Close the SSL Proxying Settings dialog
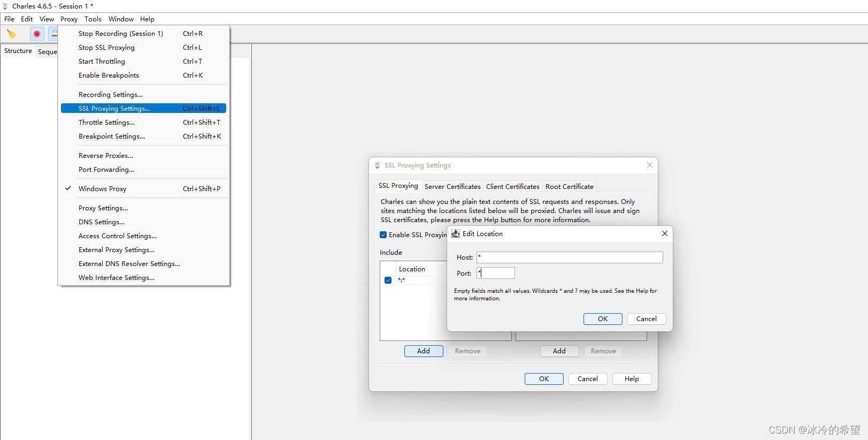The width and height of the screenshot is (868, 440). click(649, 165)
